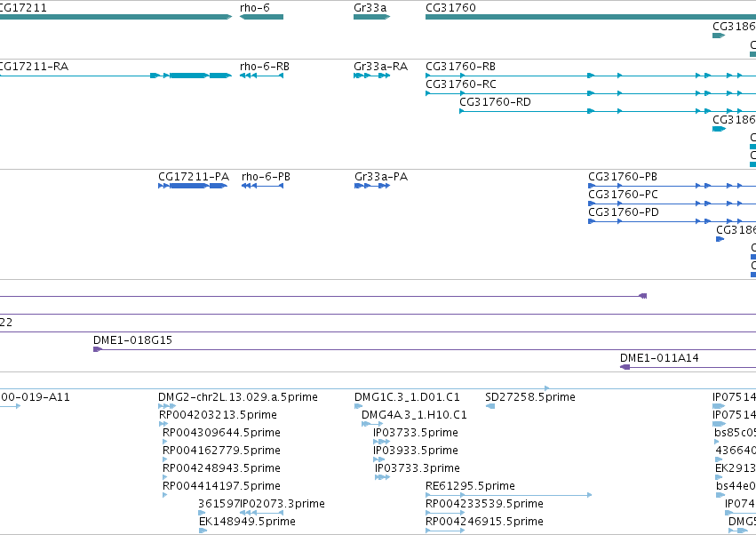Select the CG31760-PC protein label
Viewport: 756px width, 535px height.
(x=623, y=195)
